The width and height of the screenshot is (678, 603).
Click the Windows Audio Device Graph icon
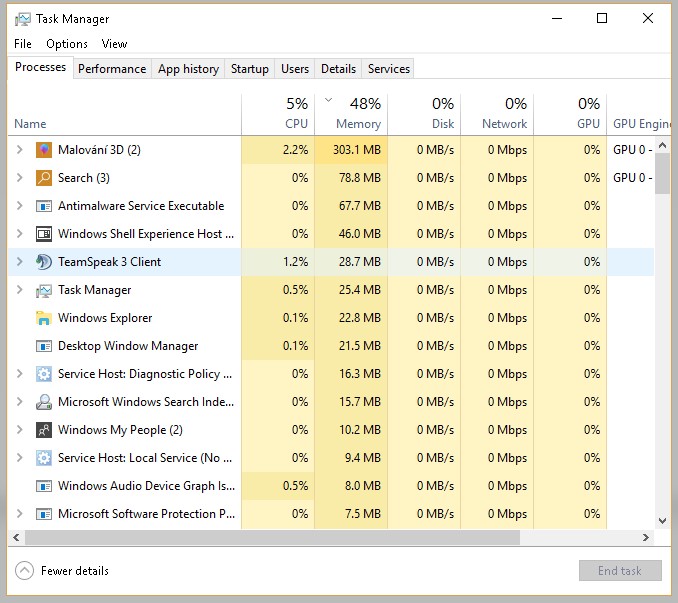coord(44,486)
